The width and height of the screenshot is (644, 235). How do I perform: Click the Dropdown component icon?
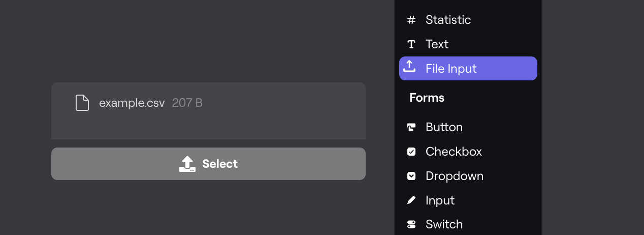tap(411, 176)
